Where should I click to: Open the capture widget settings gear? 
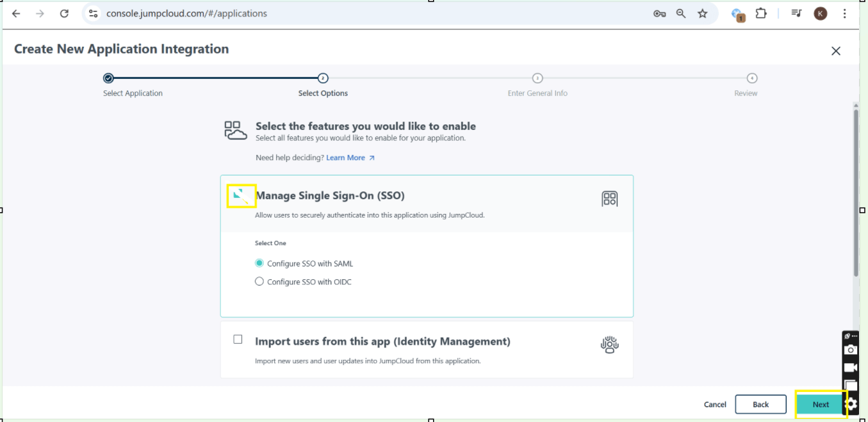point(852,403)
